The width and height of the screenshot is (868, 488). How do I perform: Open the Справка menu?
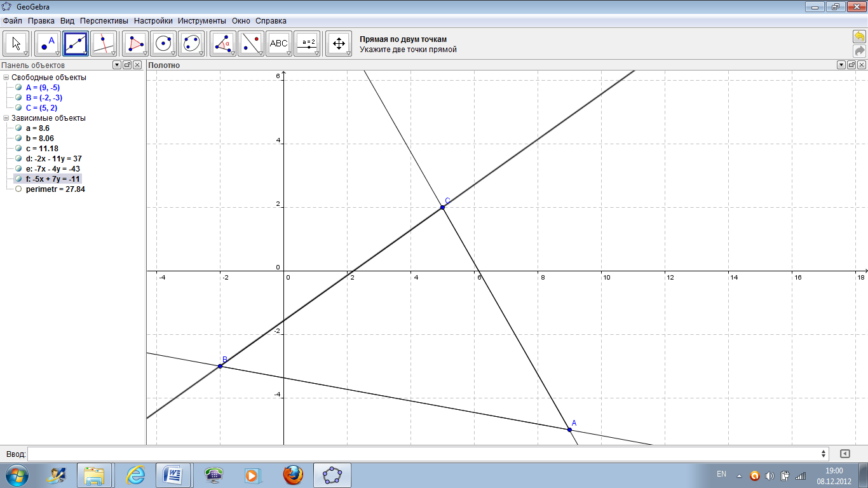[x=271, y=21]
